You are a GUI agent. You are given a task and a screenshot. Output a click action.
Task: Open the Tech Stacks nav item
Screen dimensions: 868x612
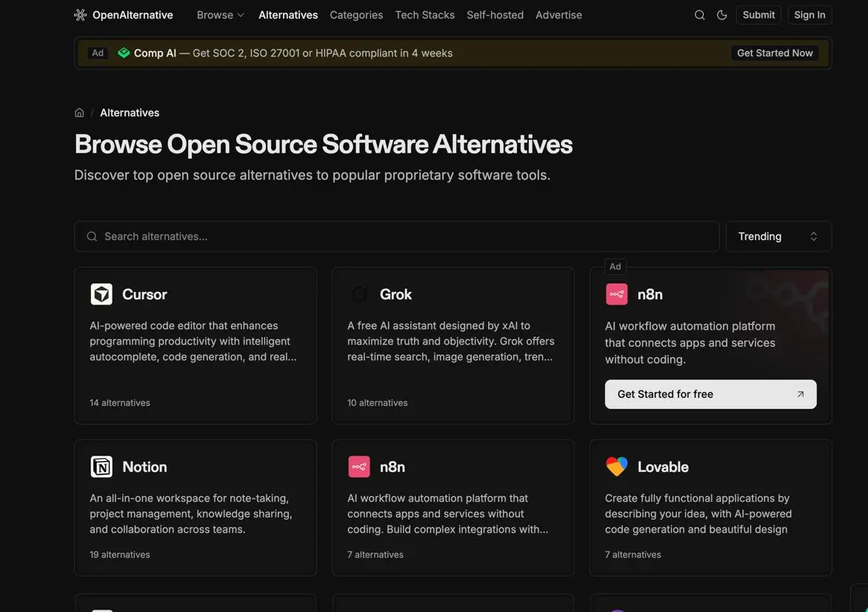[424, 15]
